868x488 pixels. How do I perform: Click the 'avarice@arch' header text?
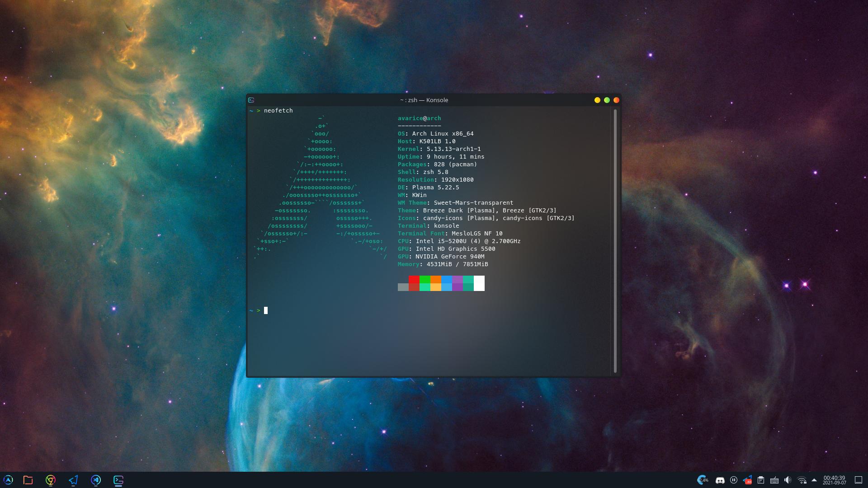coord(420,118)
